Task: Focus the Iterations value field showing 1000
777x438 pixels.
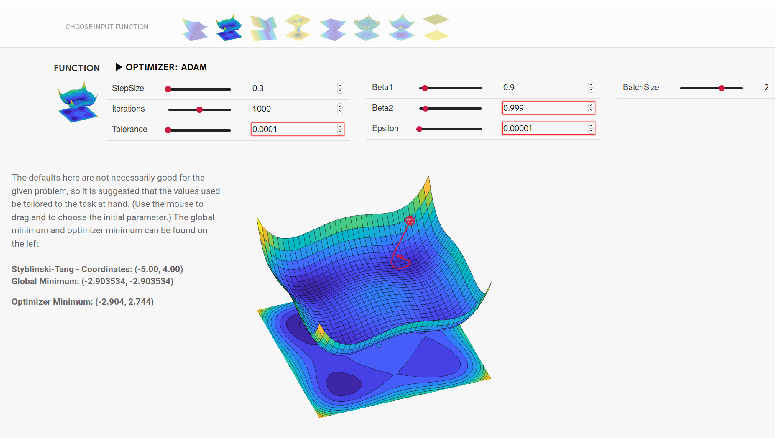Action: click(x=297, y=109)
